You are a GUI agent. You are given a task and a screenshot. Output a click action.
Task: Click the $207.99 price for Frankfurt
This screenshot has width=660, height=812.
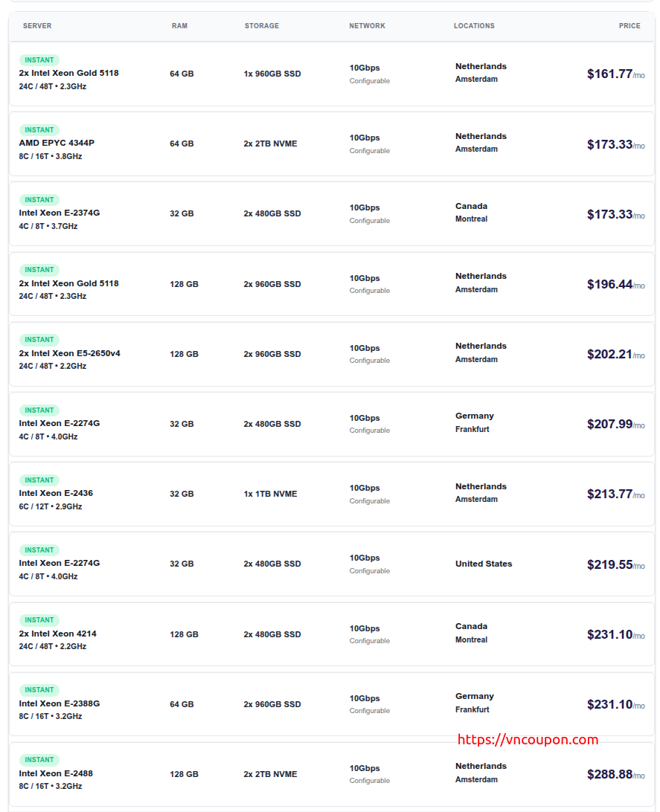[x=609, y=425]
